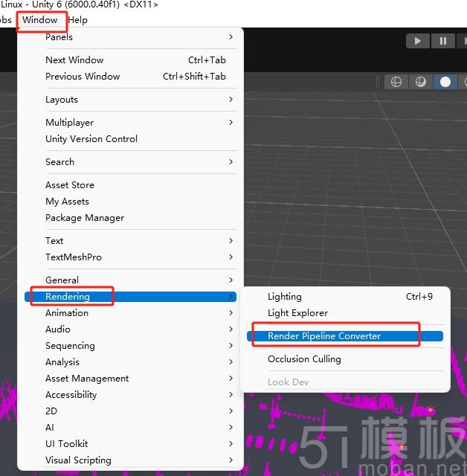
Task: Open My Assets from the menu
Action: click(x=130, y=202)
